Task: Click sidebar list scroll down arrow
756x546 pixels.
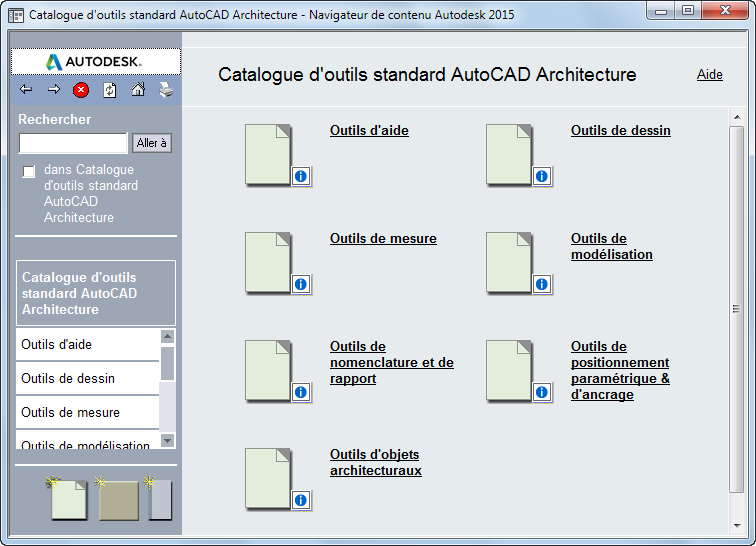Action: pos(167,440)
